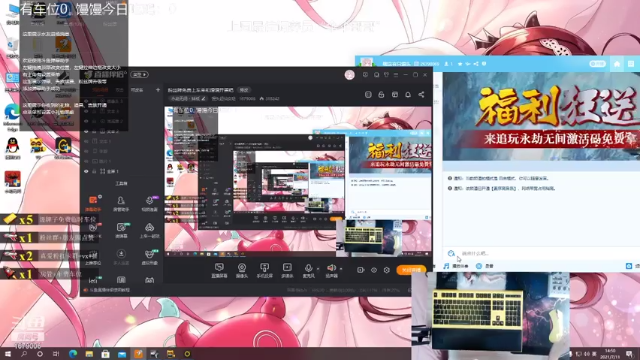Select the 同步画 scene tab
The image size is (640, 360).
click(137, 89)
